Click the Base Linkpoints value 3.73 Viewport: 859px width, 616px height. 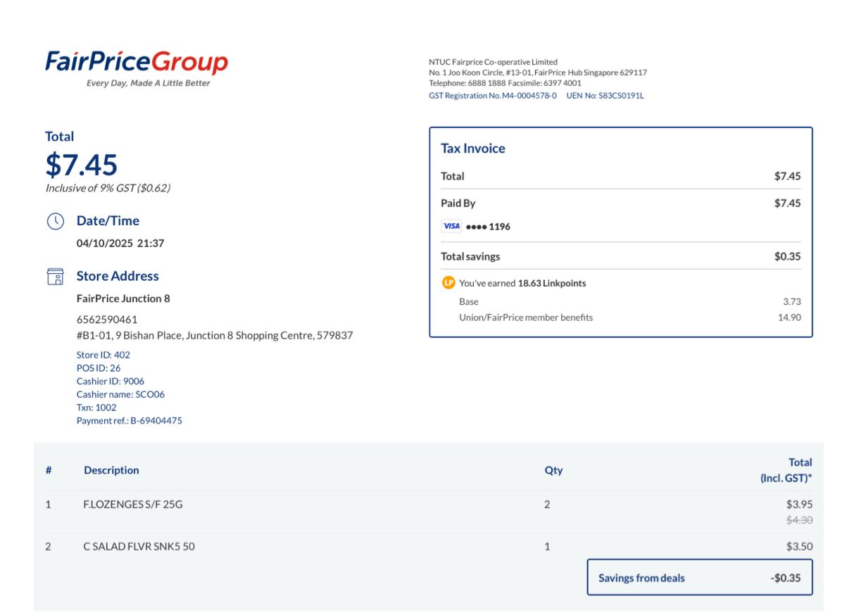tap(792, 301)
